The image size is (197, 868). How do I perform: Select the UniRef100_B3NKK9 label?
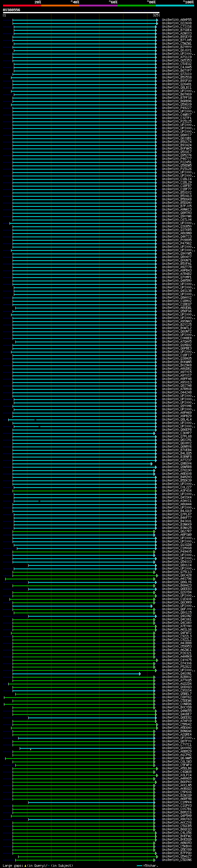(176, 524)
